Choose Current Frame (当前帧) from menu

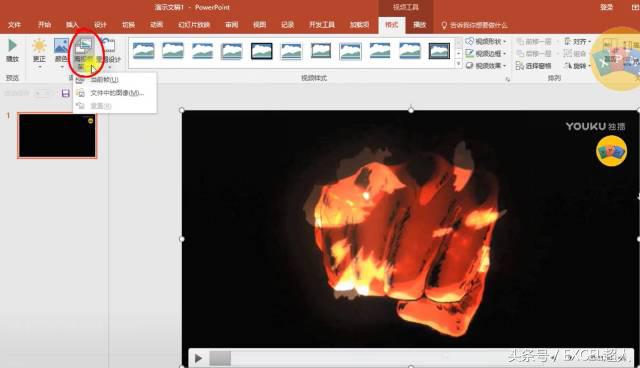coord(114,80)
